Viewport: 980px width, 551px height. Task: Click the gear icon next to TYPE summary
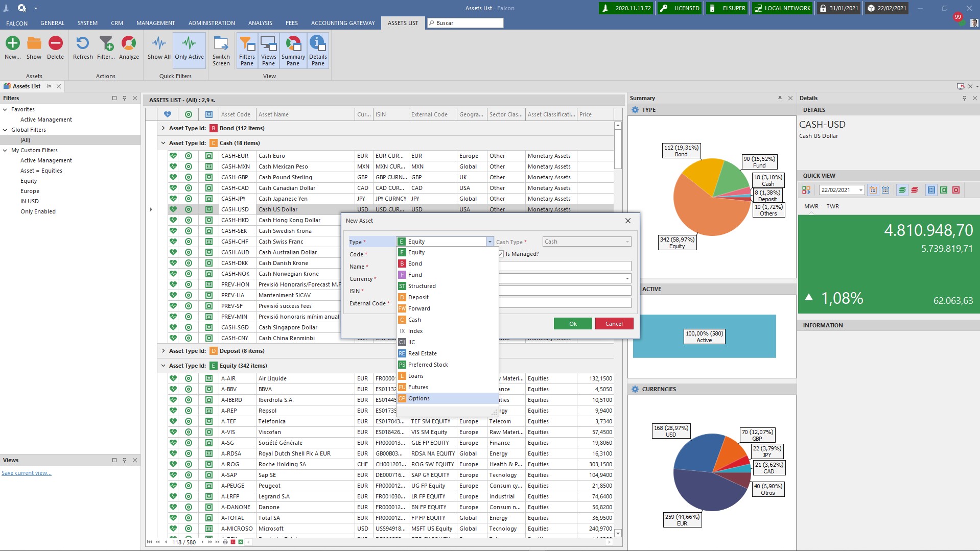pos(635,110)
